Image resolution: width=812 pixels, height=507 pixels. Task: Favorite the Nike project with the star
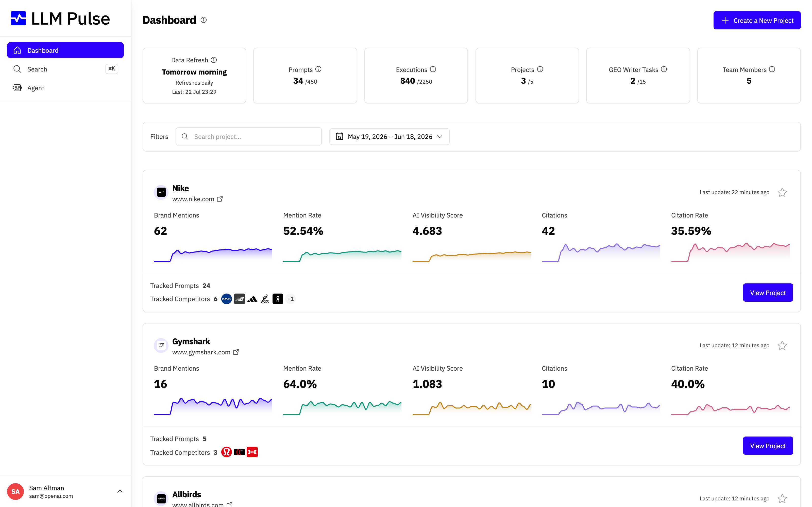(782, 192)
